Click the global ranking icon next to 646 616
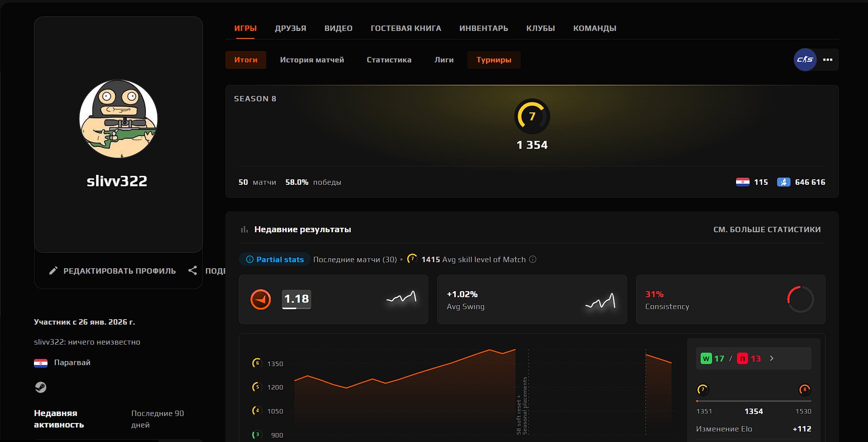 pyautogui.click(x=784, y=182)
